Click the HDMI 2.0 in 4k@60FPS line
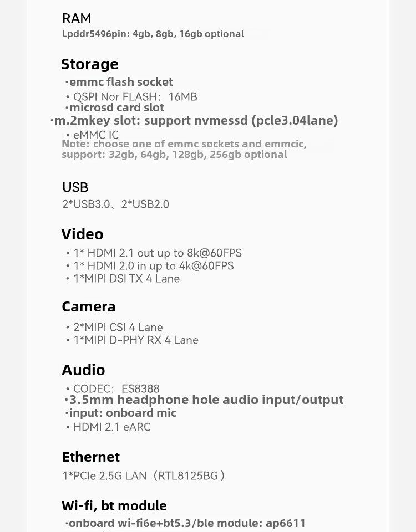416x532 pixels. click(x=153, y=266)
